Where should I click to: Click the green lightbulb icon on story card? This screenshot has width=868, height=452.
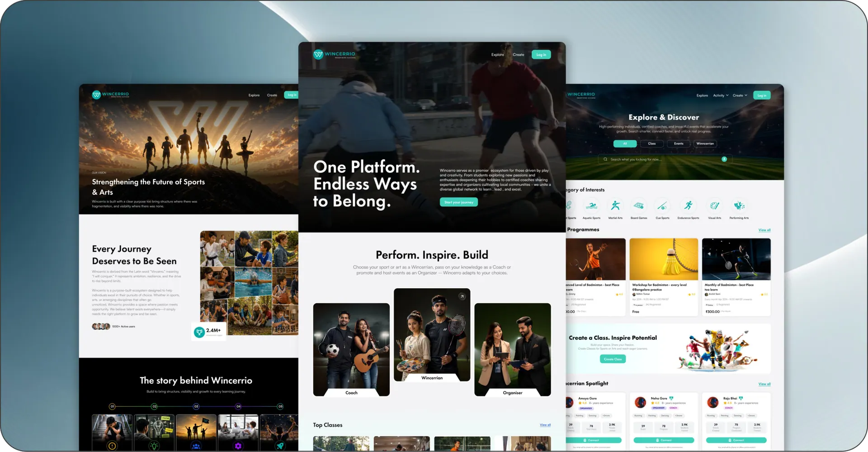click(x=154, y=446)
